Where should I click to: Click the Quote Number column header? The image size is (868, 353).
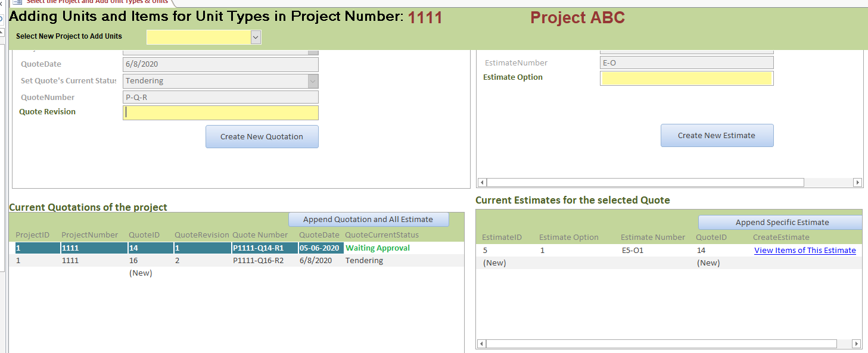(260, 235)
